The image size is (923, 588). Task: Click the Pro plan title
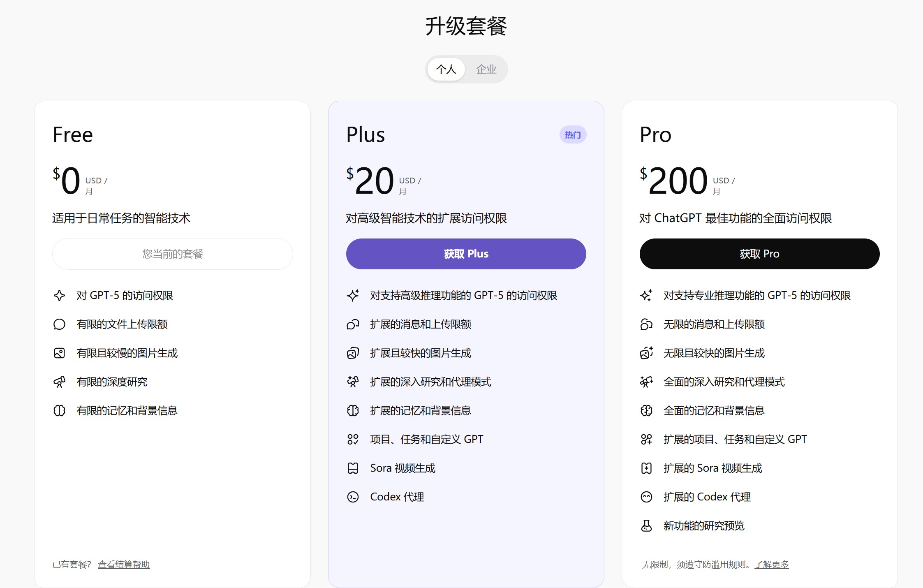pyautogui.click(x=655, y=134)
